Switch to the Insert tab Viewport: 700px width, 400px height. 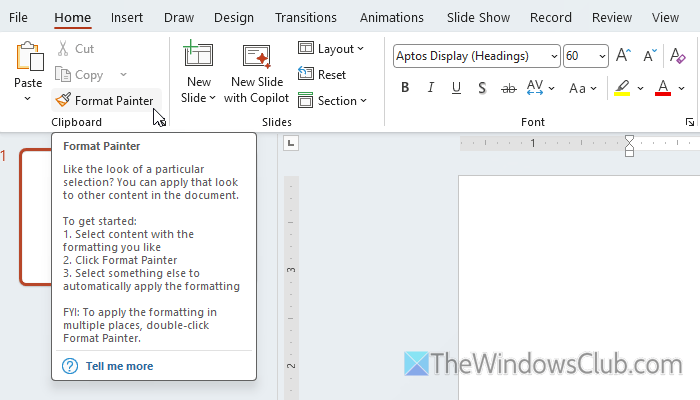(x=127, y=17)
